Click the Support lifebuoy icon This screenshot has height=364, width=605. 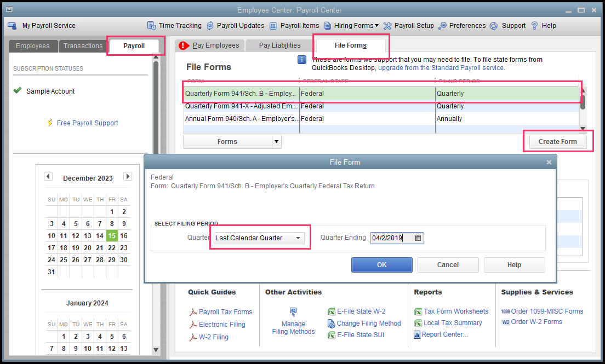pyautogui.click(x=494, y=26)
